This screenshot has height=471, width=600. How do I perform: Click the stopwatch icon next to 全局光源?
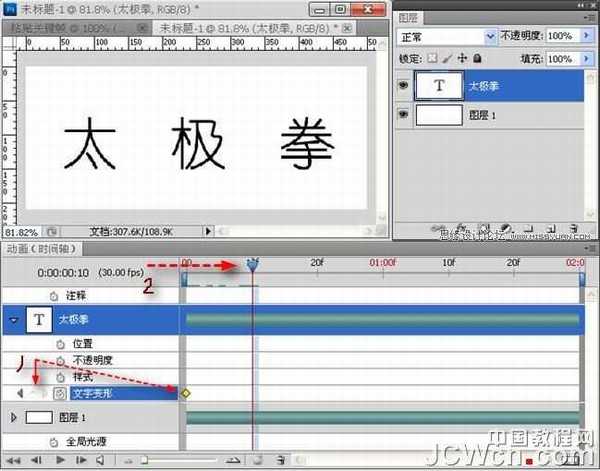point(55,441)
